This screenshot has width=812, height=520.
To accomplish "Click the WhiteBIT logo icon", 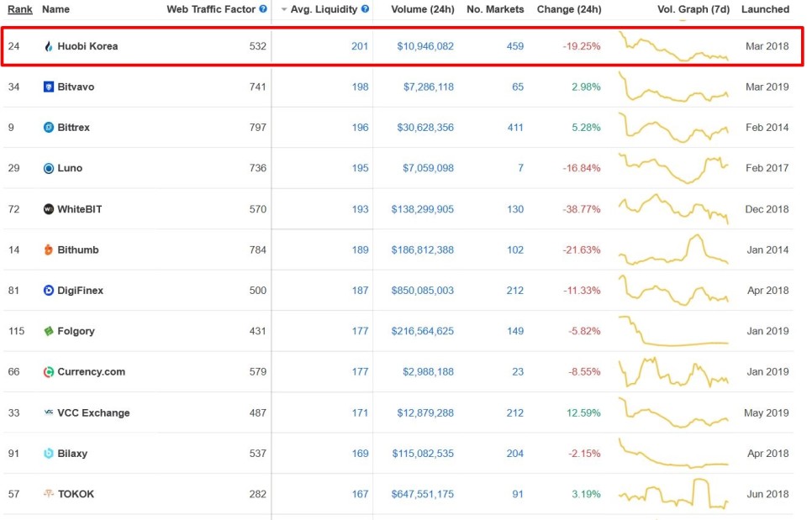I will coord(49,209).
